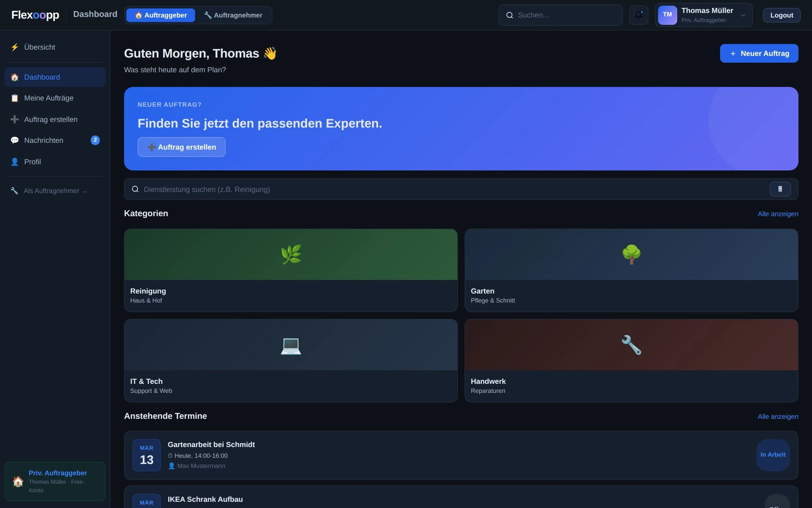The height and width of the screenshot is (508, 812).
Task: Click magnifier icon in top Suchen field
Action: pyautogui.click(x=510, y=15)
